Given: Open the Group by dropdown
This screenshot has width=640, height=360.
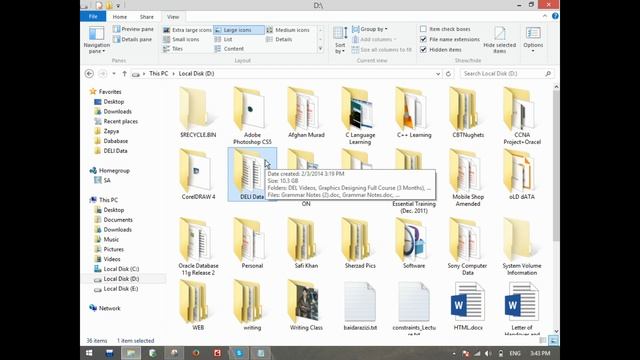Looking at the screenshot, I should point(370,29).
